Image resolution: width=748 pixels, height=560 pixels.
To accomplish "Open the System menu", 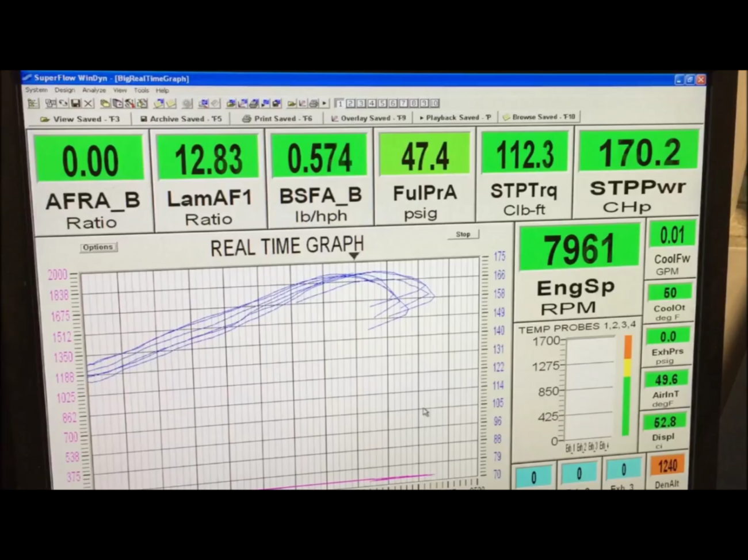I will point(36,90).
